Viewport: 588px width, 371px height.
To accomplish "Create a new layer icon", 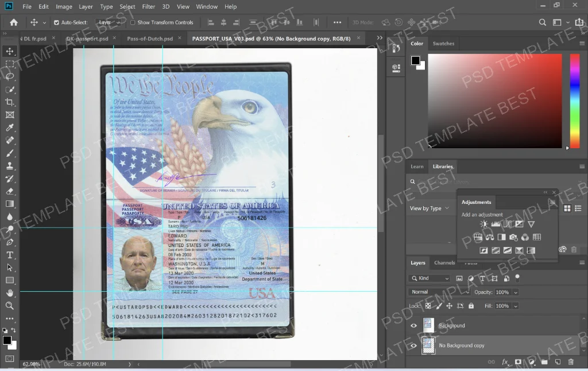I will tap(558, 362).
